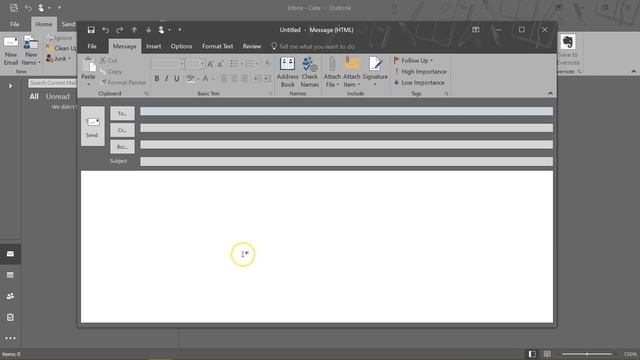Toggle Low Importance tag
This screenshot has width=640, height=360.
[419, 82]
